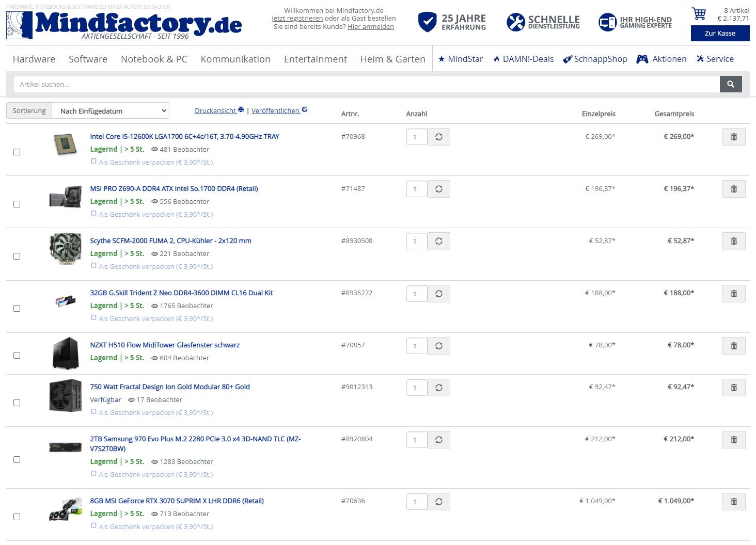Open the Aktionen page
This screenshot has height=545, width=756.
[661, 59]
